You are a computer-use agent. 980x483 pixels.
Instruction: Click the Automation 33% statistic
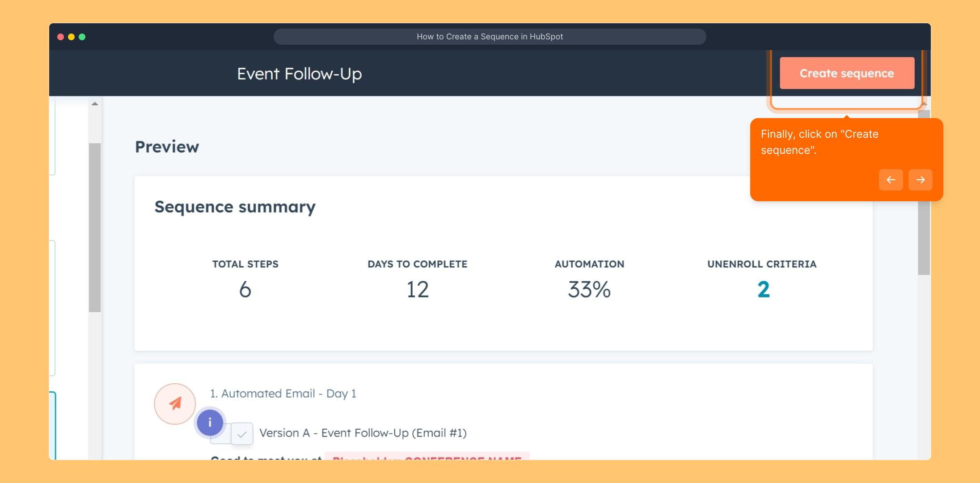click(589, 289)
